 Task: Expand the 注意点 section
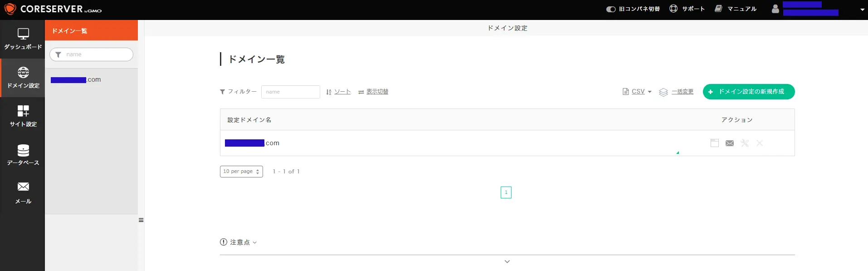coord(239,242)
